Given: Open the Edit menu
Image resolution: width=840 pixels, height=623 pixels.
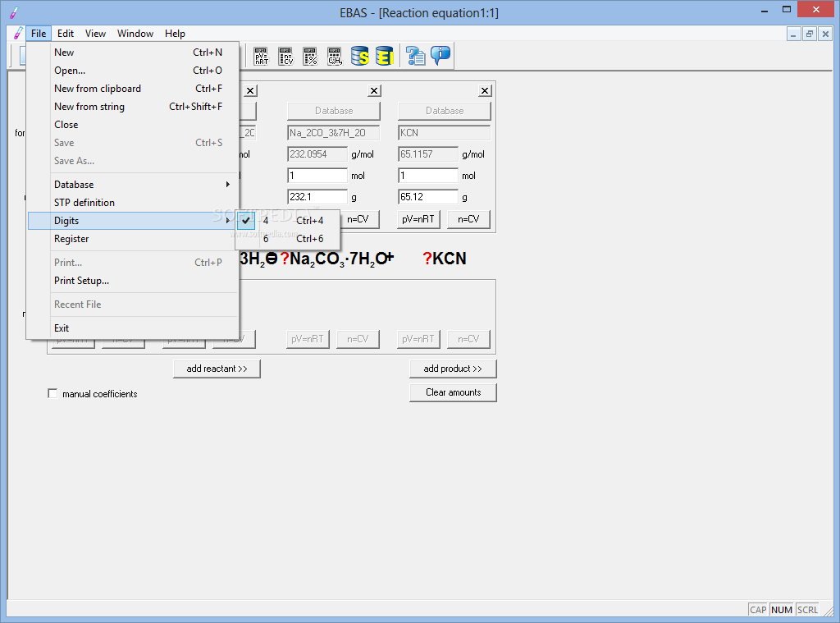Looking at the screenshot, I should tap(66, 33).
